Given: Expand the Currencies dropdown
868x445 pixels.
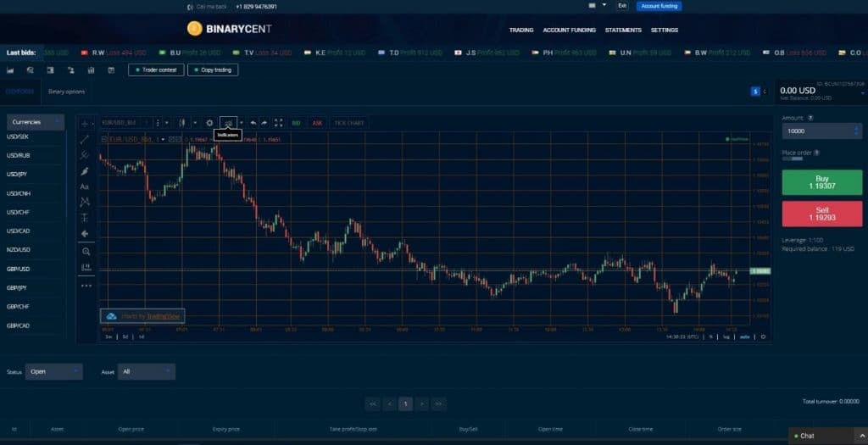Looking at the screenshot, I should pos(36,122).
